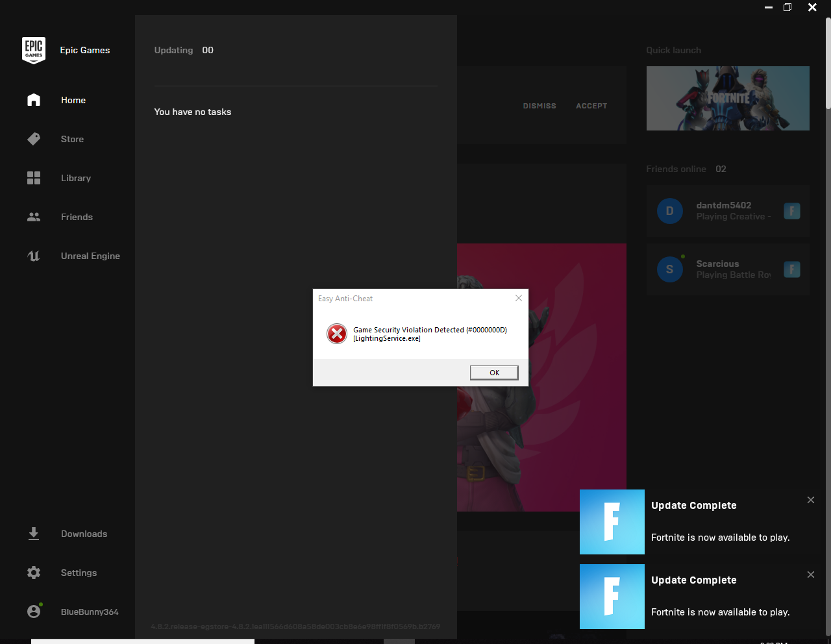Open the Home house icon
The width and height of the screenshot is (831, 644).
click(34, 100)
